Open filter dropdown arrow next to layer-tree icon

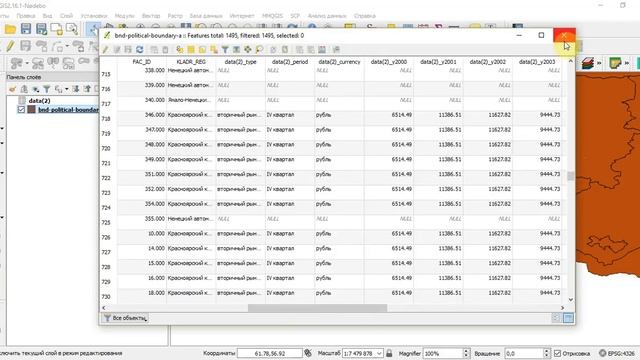coord(67,89)
